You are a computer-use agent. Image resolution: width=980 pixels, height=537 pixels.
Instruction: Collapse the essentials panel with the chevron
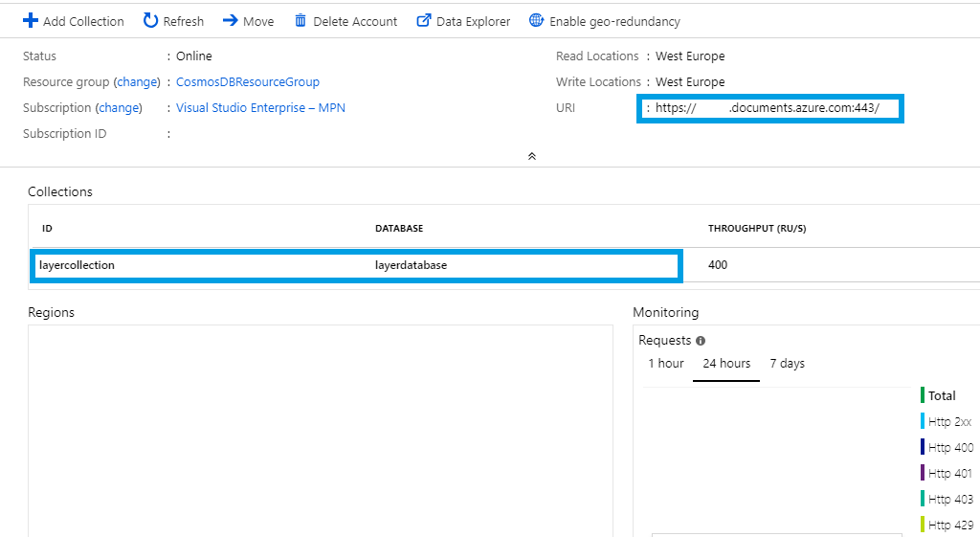[x=532, y=156]
